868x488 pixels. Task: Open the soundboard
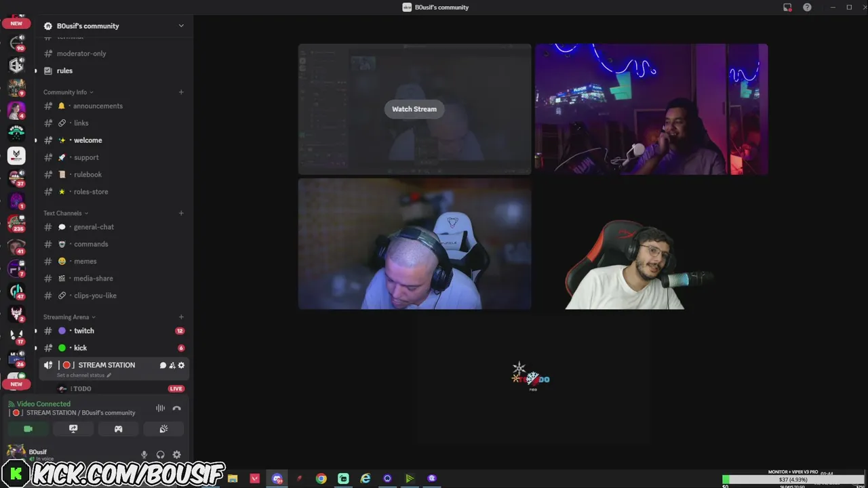click(163, 429)
